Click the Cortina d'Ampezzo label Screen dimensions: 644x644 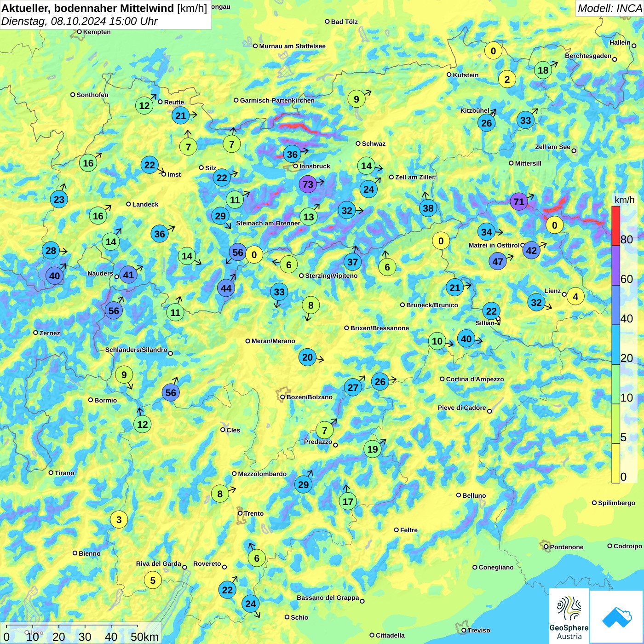475,379
